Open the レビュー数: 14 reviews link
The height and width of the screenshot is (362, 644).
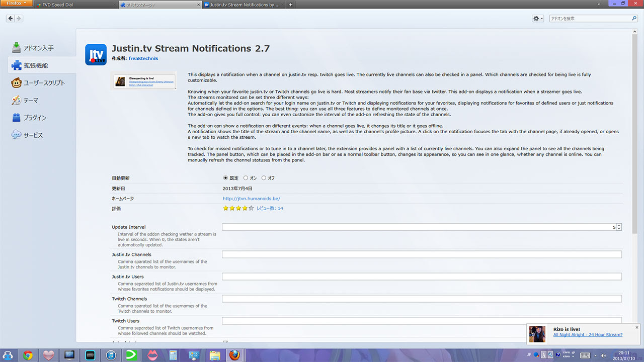coord(270,208)
